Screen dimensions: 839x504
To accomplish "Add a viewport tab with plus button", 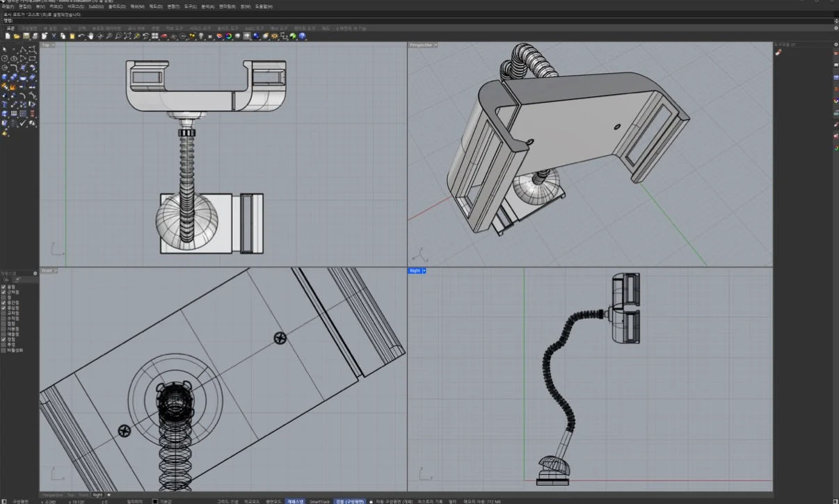I will [x=109, y=495].
